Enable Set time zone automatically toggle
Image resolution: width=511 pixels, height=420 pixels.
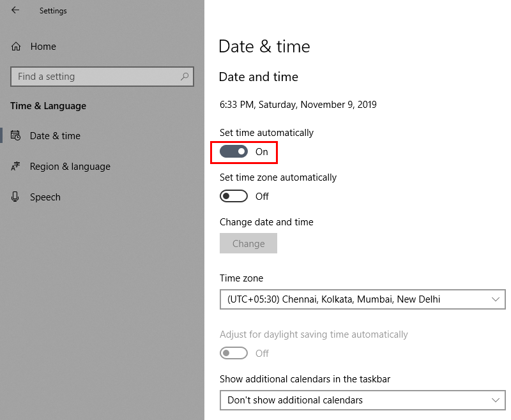pyautogui.click(x=234, y=196)
